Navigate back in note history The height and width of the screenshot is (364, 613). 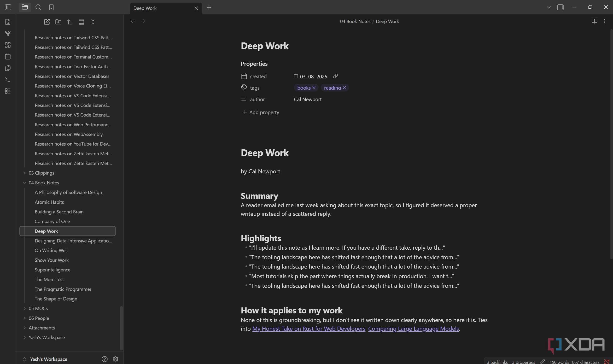pos(133,21)
